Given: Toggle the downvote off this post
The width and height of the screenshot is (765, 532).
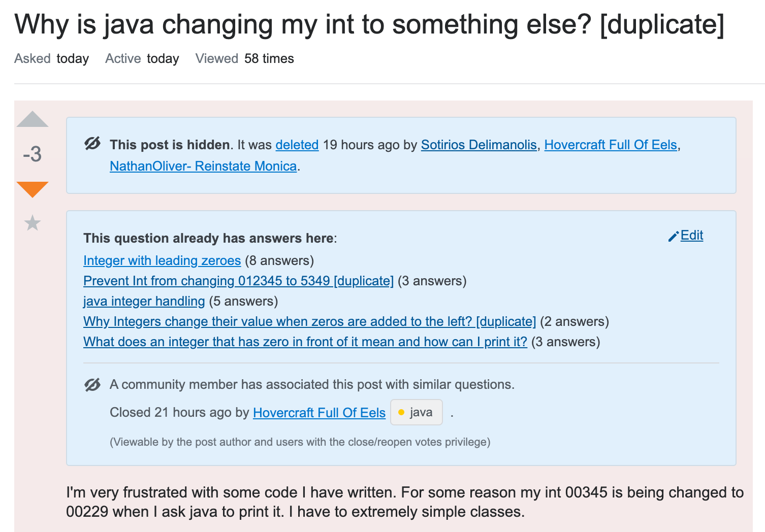Looking at the screenshot, I should tap(33, 189).
